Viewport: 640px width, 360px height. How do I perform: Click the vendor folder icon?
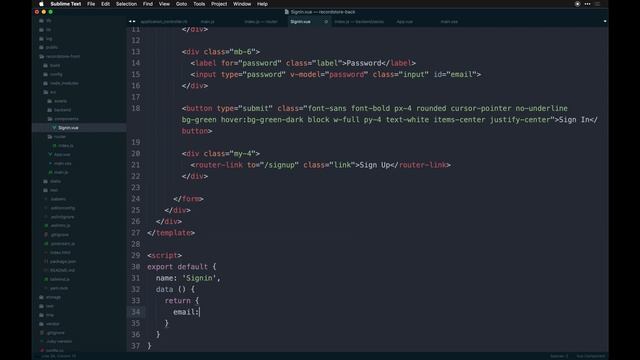[41, 324]
